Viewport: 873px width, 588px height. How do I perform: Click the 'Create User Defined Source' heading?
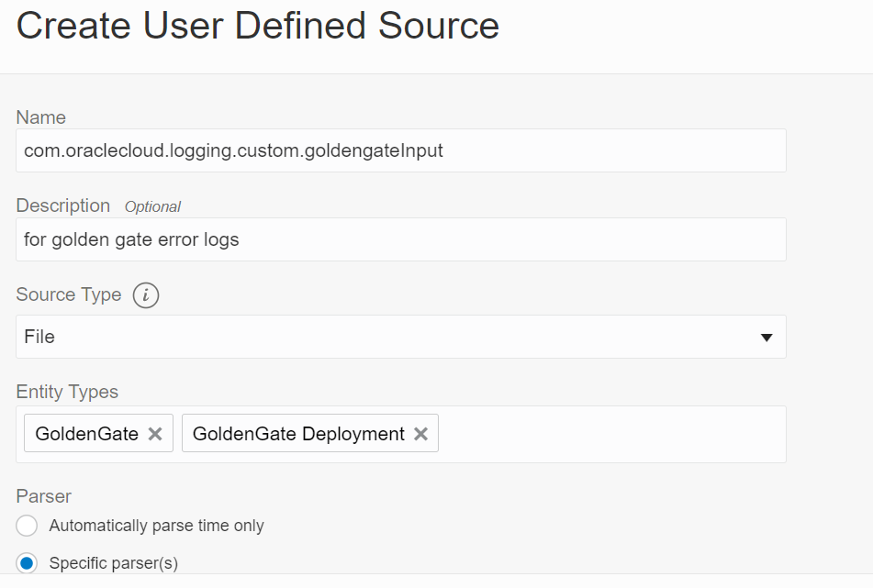tap(258, 27)
